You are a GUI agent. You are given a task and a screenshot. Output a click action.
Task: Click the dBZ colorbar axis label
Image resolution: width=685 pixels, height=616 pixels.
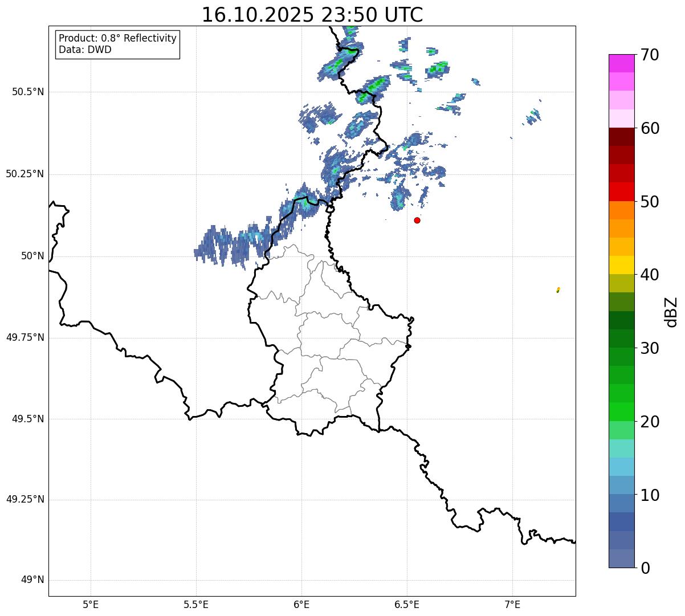(x=671, y=312)
